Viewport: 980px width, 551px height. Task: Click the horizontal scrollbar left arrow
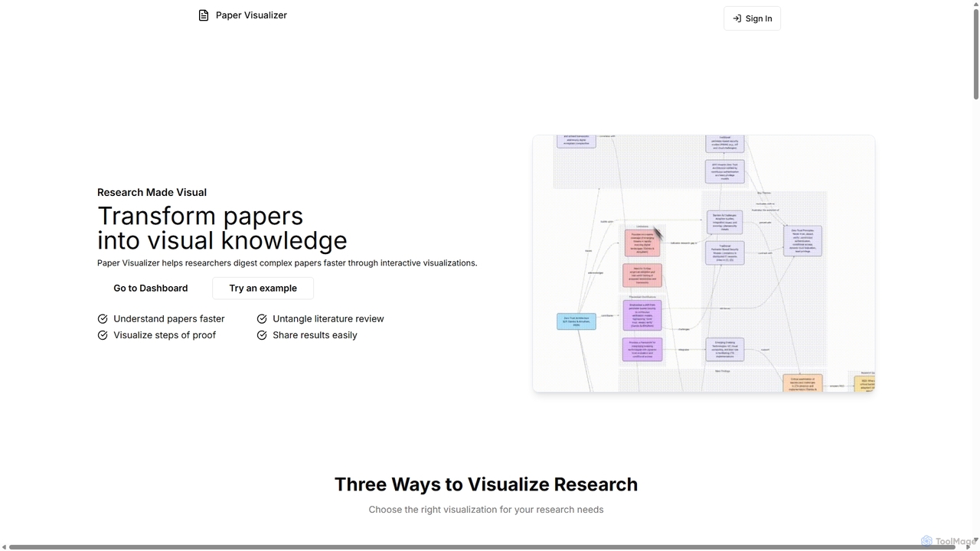coord(4,546)
